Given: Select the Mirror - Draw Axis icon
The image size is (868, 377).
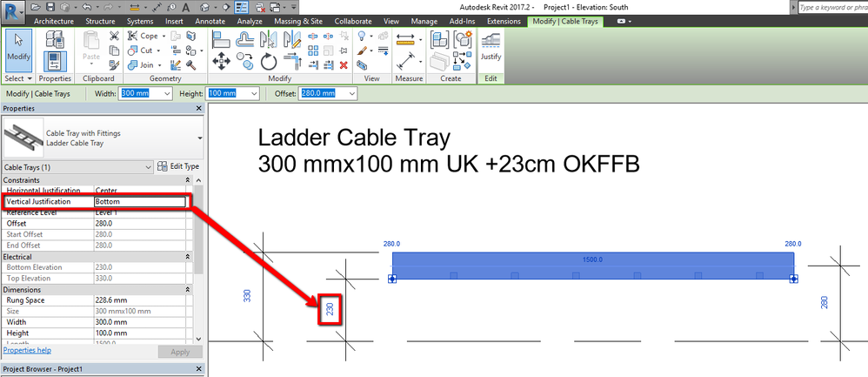Looking at the screenshot, I should coord(291,40).
